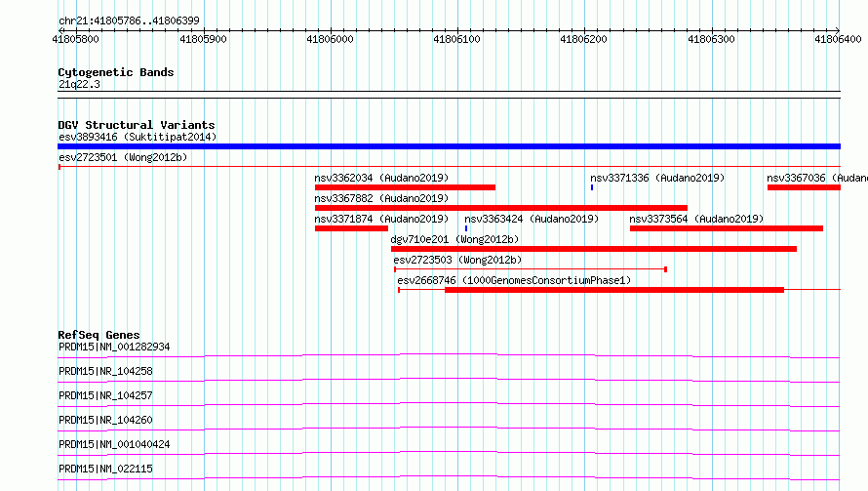Click the Cytogenetic Bands track heading
868x491 pixels.
click(116, 72)
